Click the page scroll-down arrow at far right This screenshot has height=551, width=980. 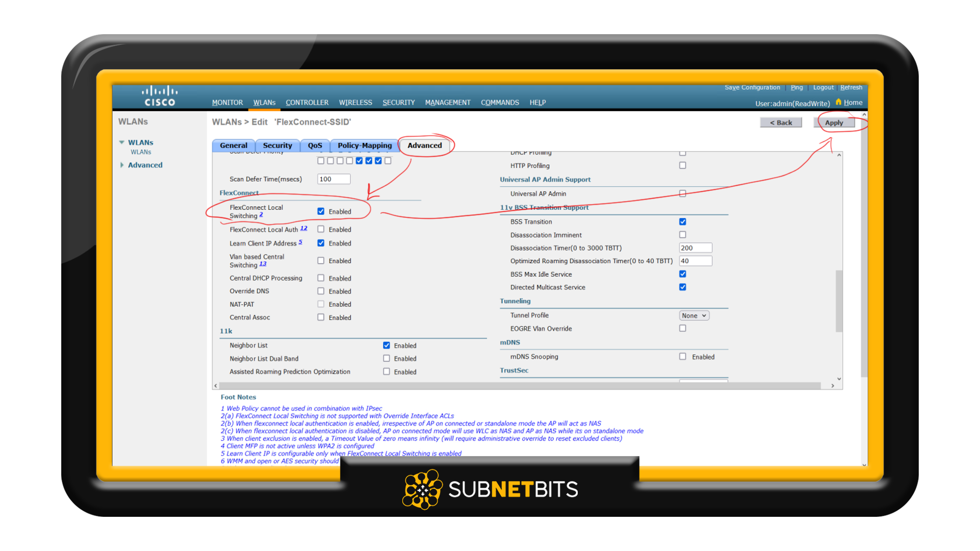864,464
